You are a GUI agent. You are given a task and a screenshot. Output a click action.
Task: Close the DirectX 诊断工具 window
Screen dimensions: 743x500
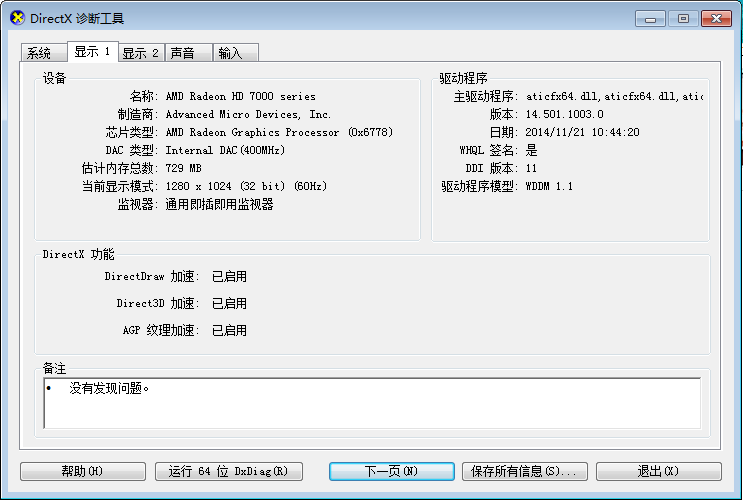click(716, 18)
